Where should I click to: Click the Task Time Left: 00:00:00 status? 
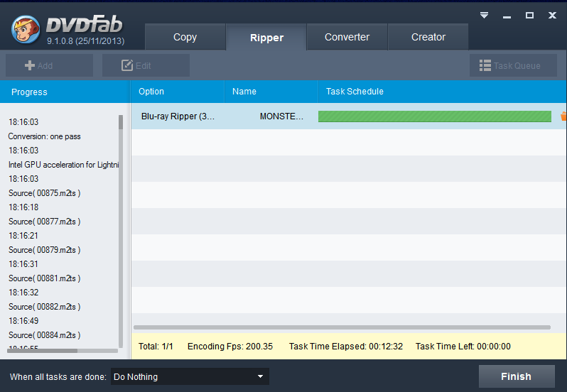(x=463, y=347)
